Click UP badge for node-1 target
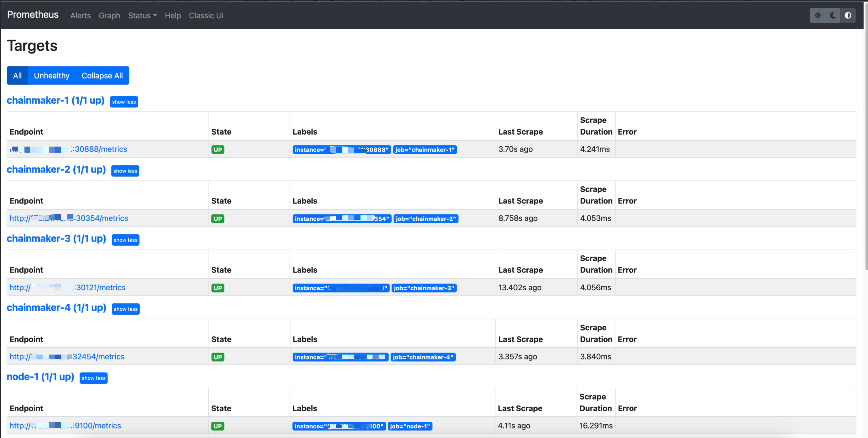This screenshot has height=438, width=868. point(218,426)
